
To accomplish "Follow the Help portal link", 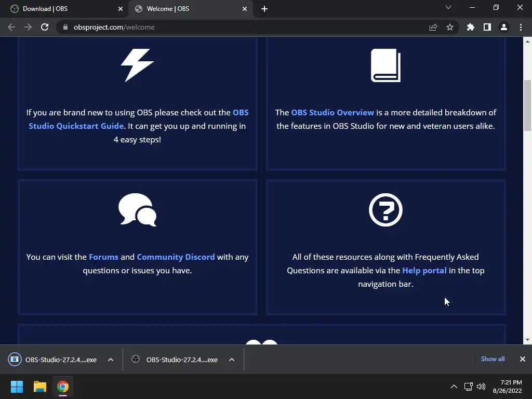I will tap(424, 270).
